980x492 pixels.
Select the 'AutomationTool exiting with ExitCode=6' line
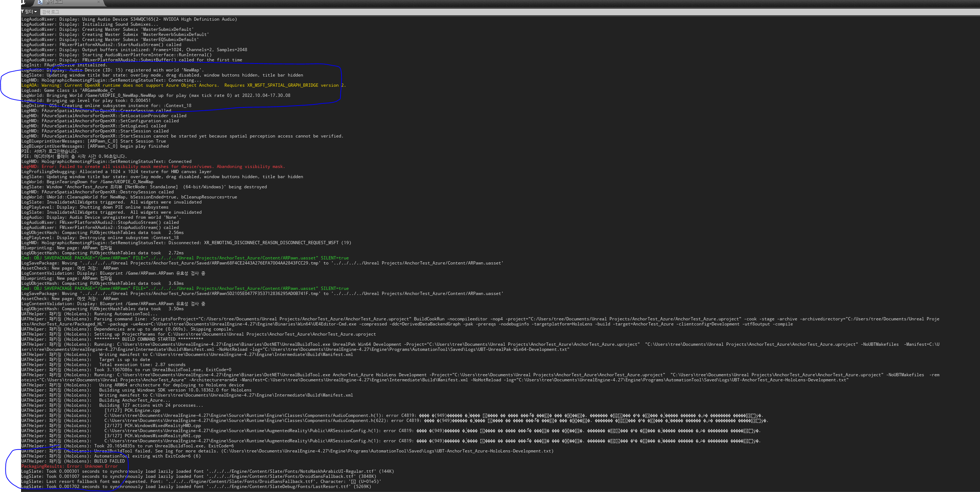(111, 456)
